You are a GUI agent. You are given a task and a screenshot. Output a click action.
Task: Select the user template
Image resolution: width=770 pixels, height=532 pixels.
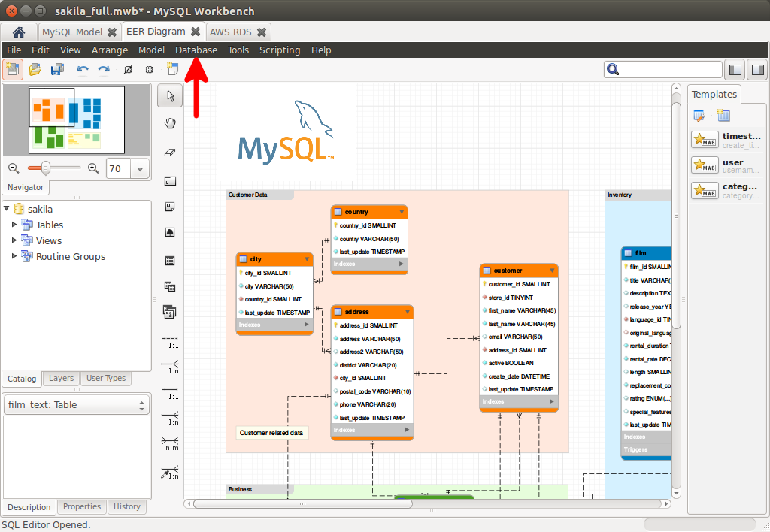[x=727, y=165]
